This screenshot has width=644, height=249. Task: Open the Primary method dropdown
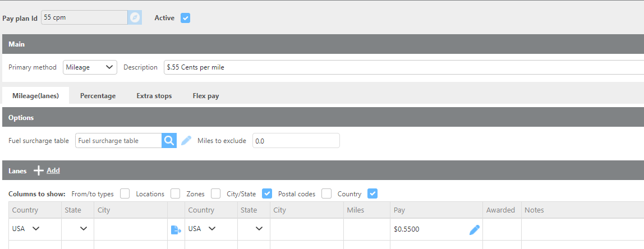coord(90,67)
